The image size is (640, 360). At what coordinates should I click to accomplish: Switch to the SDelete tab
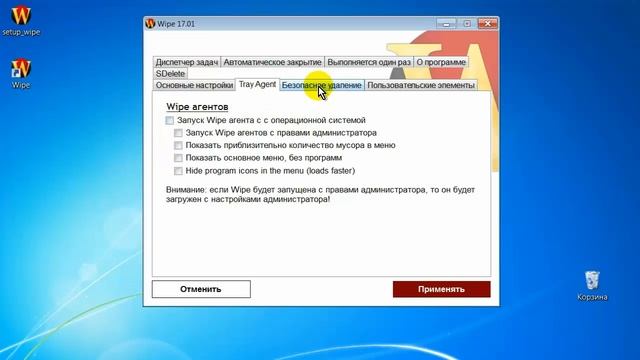tap(171, 73)
